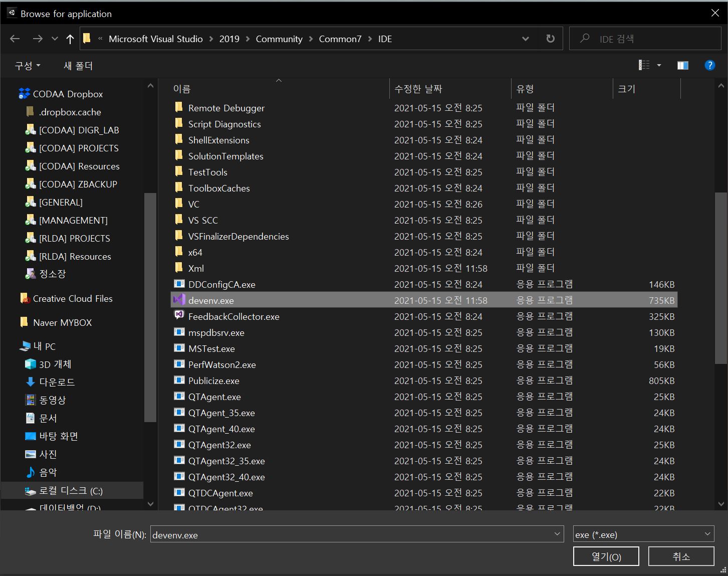
Task: Select 내 PC in navigation pane
Action: click(44, 346)
